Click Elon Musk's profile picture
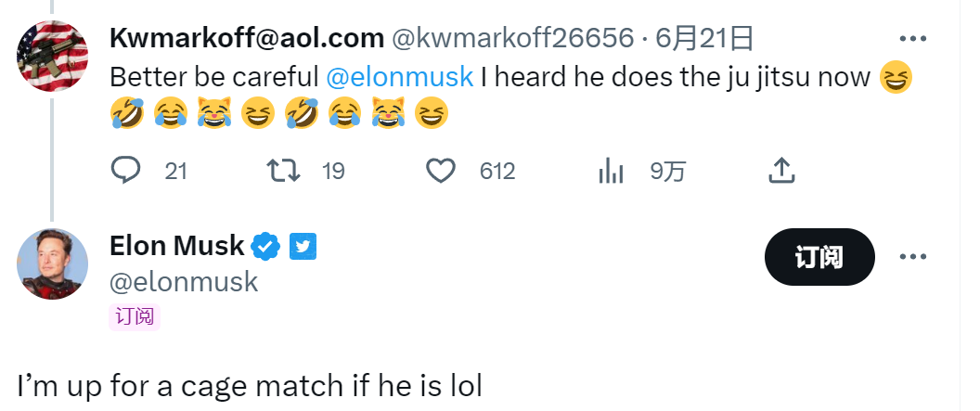The width and height of the screenshot is (980, 411). point(53,263)
